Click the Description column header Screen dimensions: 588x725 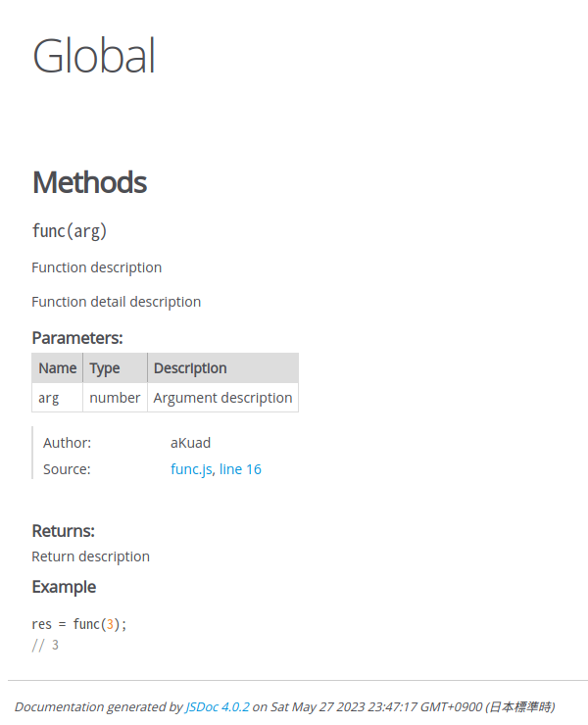click(x=190, y=368)
